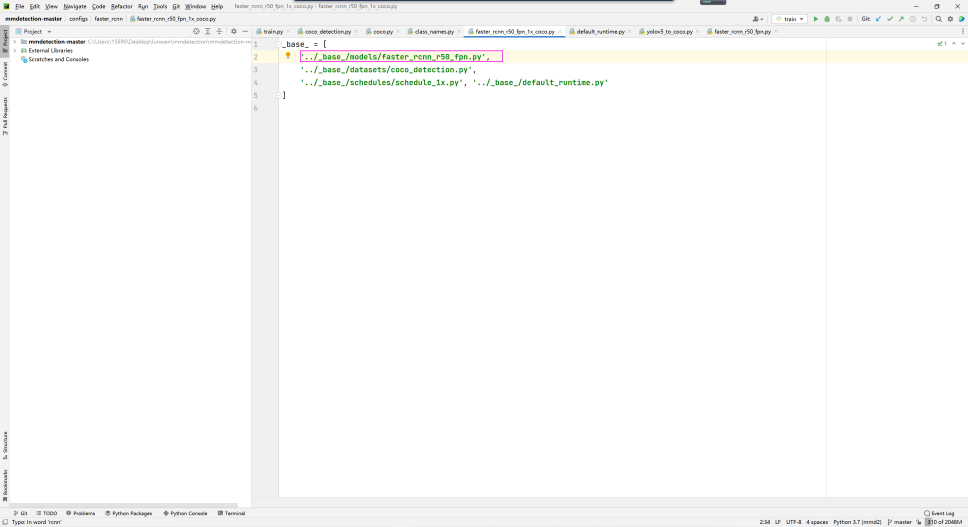Jump to next highlighted error arrow
The width and height of the screenshot is (968, 527).
pos(962,44)
